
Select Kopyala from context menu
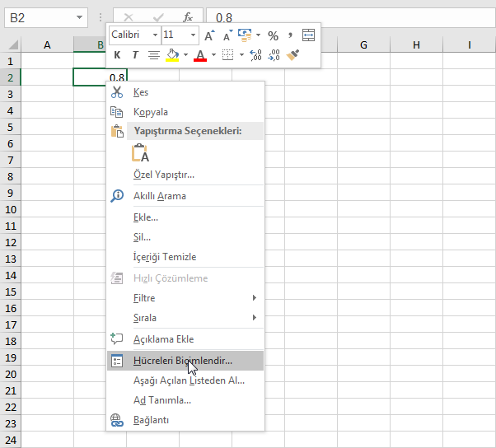point(185,112)
